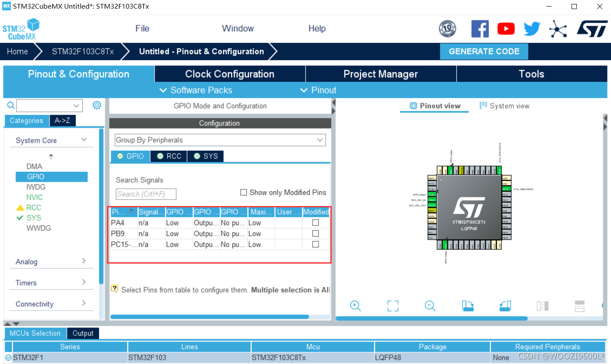Select RCC in System Core list
The height and width of the screenshot is (364, 611).
pos(34,208)
